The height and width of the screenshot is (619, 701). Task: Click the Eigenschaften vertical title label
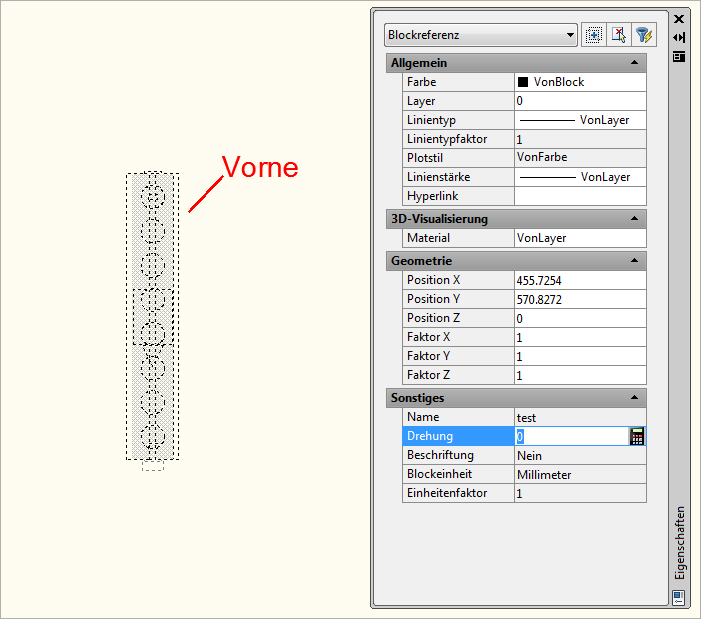pos(680,542)
